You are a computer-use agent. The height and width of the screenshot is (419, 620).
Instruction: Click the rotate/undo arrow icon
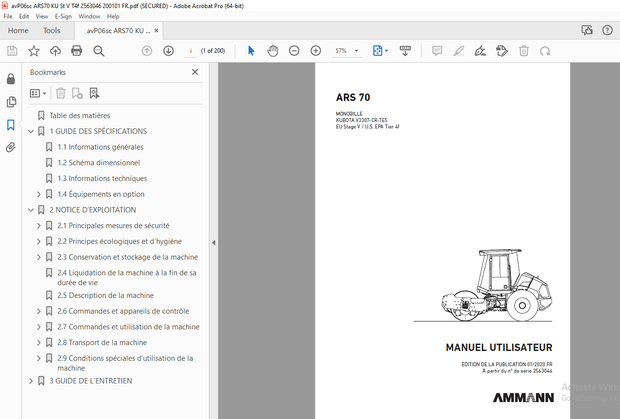[x=545, y=51]
